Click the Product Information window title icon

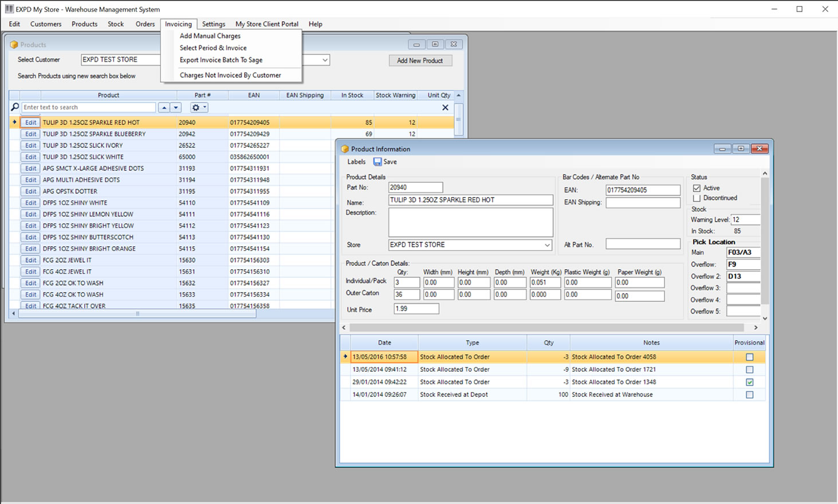pyautogui.click(x=345, y=149)
